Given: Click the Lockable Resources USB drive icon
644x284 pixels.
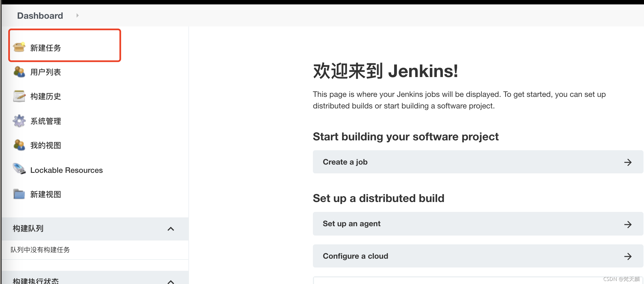Looking at the screenshot, I should tap(19, 169).
